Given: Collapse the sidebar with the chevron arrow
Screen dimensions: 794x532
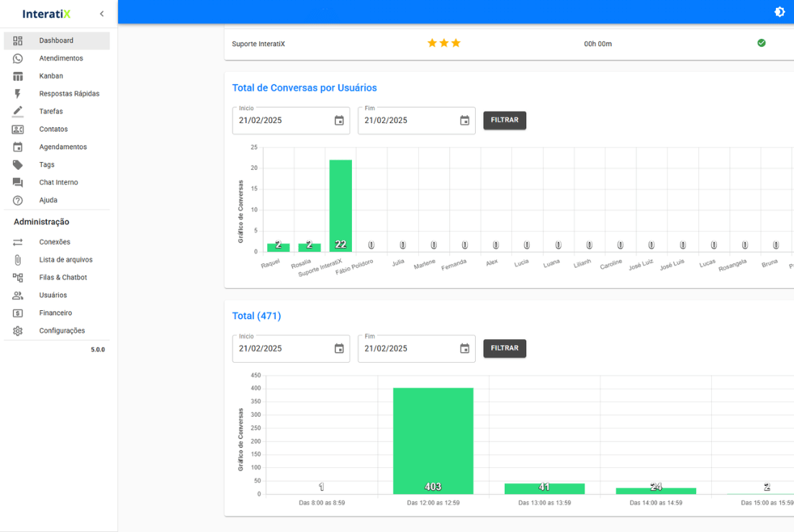Looking at the screenshot, I should click(x=101, y=14).
